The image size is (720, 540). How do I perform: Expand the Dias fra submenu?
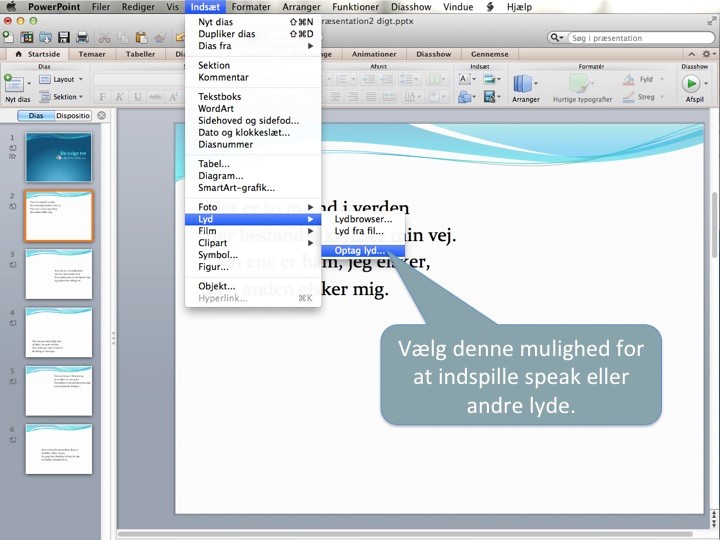253,46
